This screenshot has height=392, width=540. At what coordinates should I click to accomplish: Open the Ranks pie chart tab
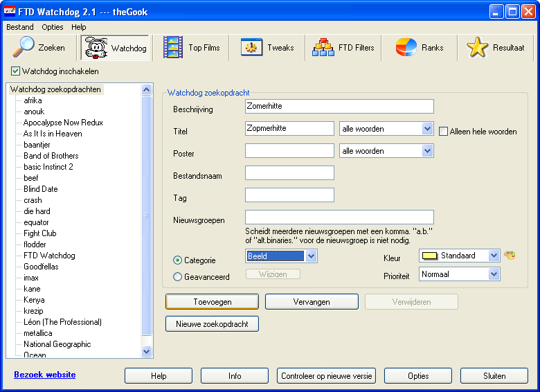[420, 48]
